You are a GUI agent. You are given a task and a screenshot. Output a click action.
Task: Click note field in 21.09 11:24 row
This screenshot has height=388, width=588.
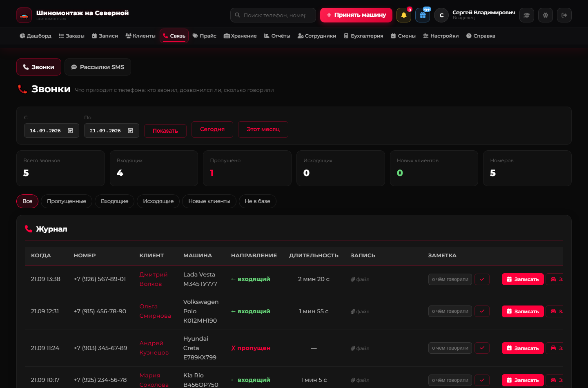click(450, 348)
